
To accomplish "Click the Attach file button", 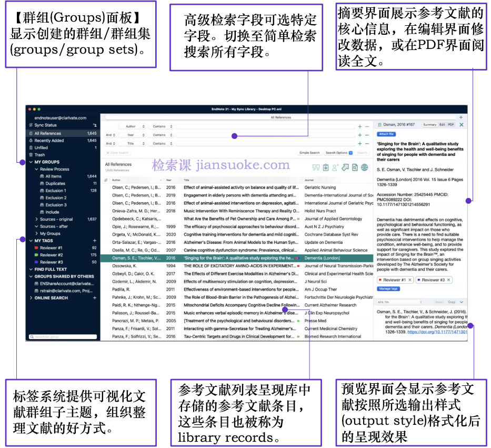I will (386, 134).
